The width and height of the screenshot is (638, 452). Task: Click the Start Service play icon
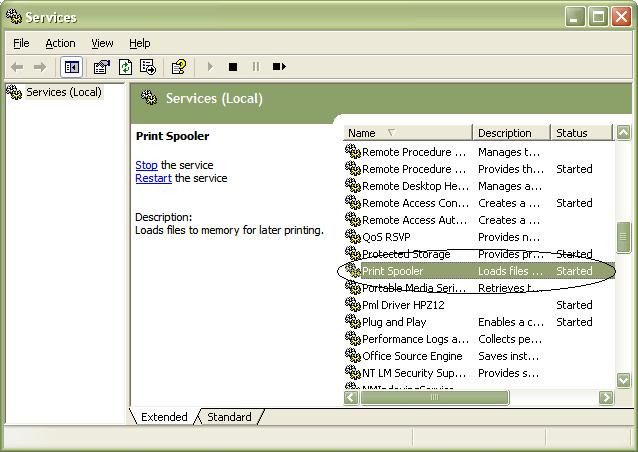(x=210, y=66)
